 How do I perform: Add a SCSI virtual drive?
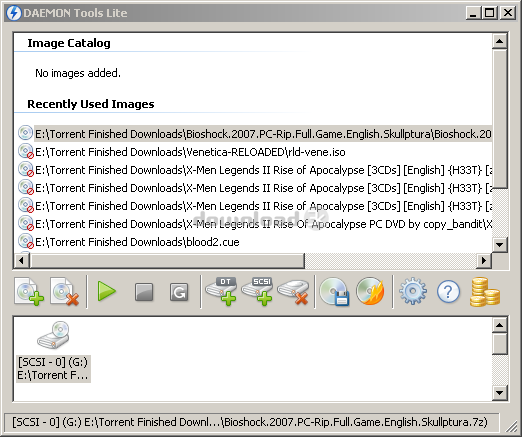[x=257, y=291]
